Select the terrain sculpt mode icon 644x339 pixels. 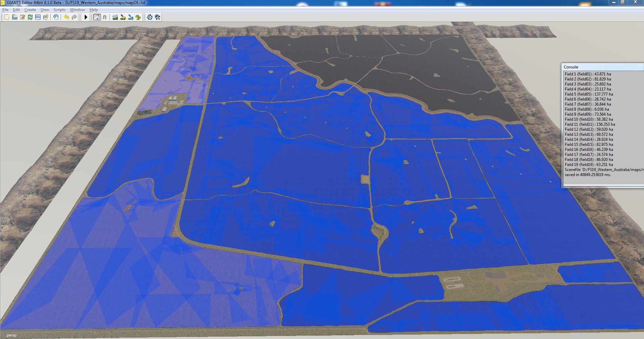point(115,17)
